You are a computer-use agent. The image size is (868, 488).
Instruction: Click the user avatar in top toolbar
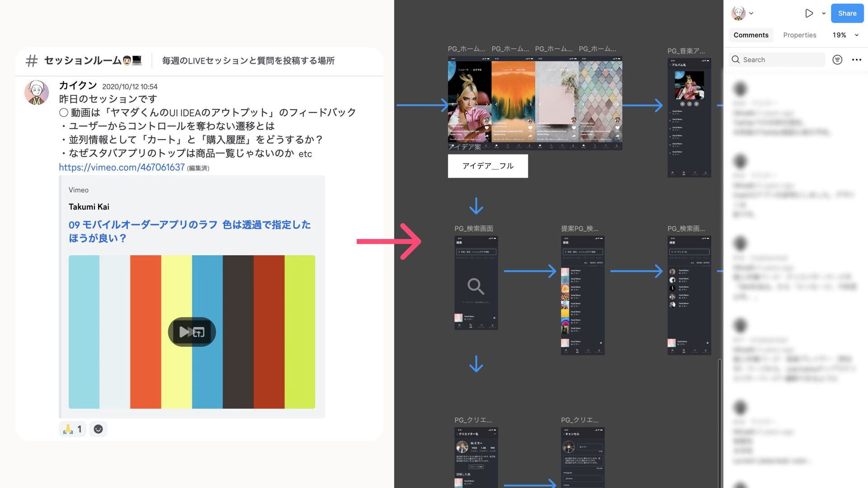click(x=738, y=13)
